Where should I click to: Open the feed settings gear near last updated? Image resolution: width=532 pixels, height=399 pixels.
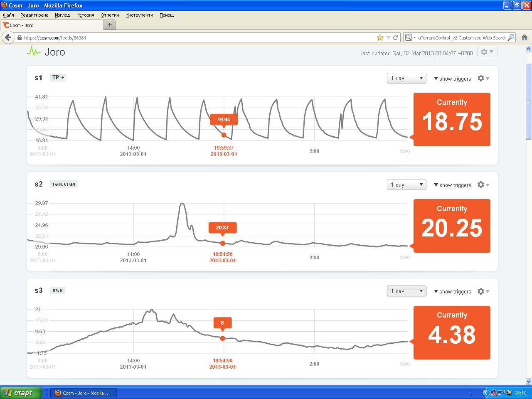pyautogui.click(x=486, y=52)
